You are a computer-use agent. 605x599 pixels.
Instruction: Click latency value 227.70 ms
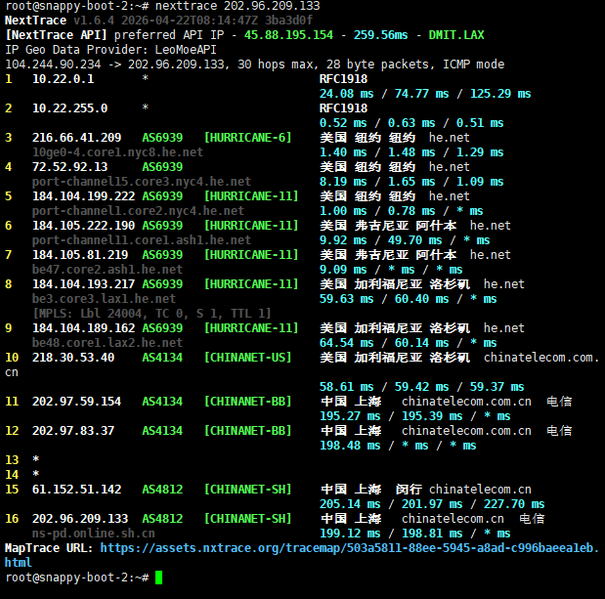click(x=514, y=504)
